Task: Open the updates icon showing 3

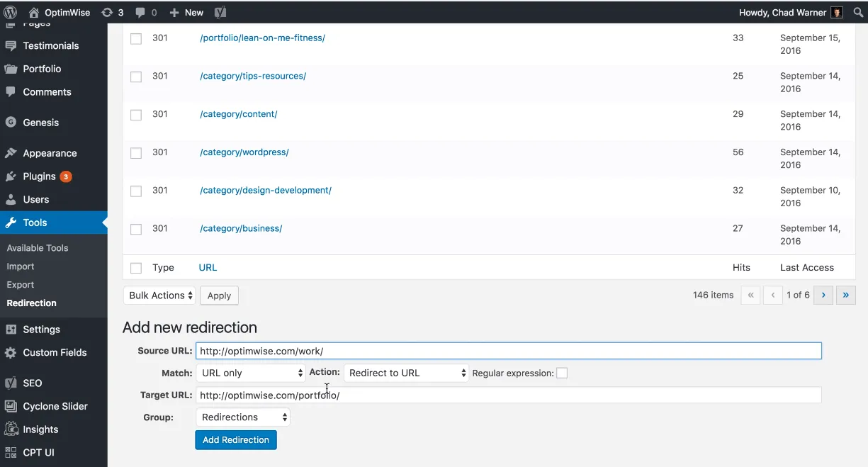Action: pos(112,12)
